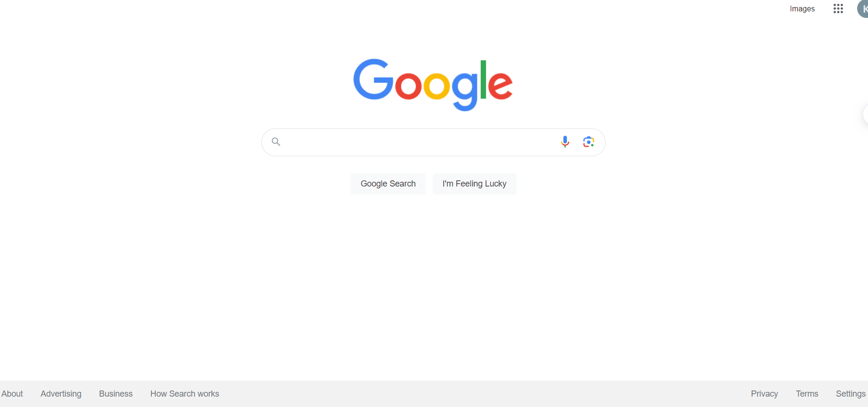Expand the Settings menu in footer
Image resolution: width=868 pixels, height=407 pixels.
[851, 394]
